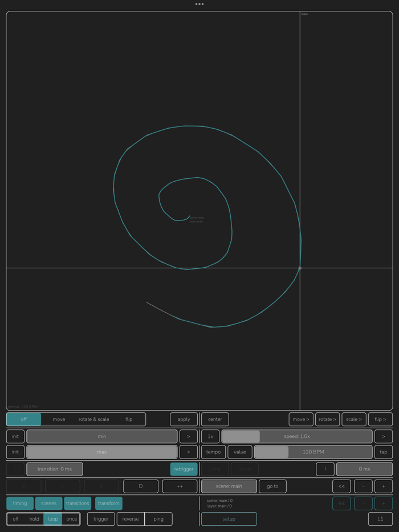Set playback mode to once

[x=71, y=519]
